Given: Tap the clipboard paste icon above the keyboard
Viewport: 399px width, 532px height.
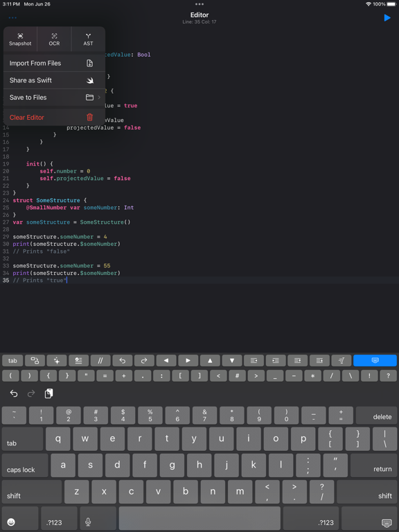Looking at the screenshot, I should [x=49, y=393].
